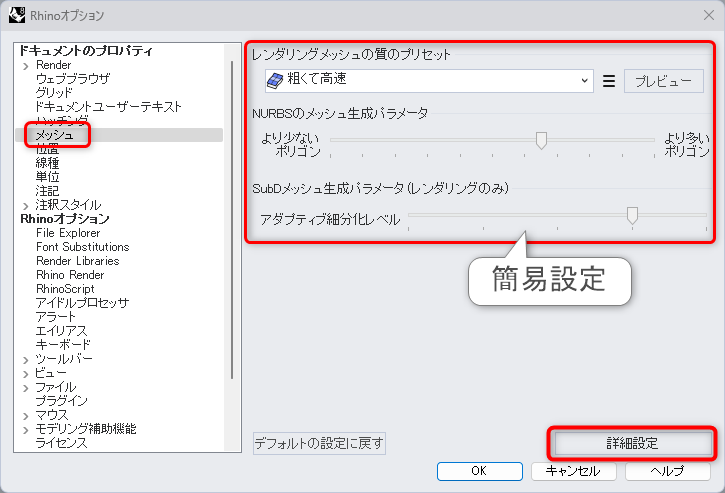
Task: Select グリッド in the tree
Action: pos(54,92)
